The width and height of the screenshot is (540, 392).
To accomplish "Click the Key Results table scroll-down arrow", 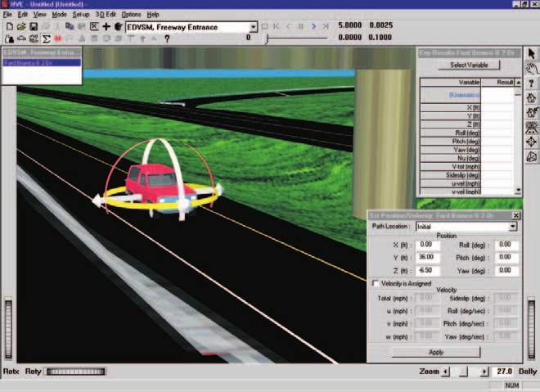I will pos(518,191).
